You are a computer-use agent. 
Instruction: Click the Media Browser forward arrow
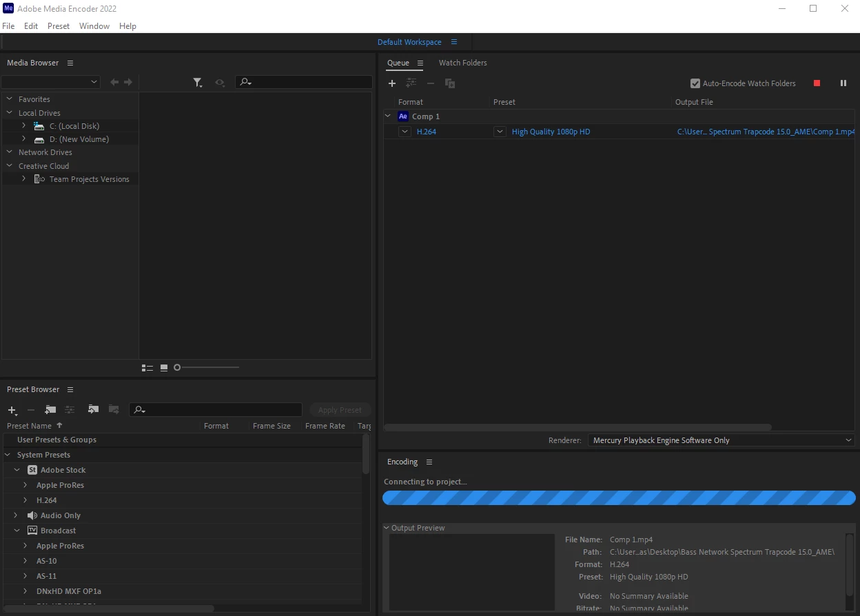(128, 82)
